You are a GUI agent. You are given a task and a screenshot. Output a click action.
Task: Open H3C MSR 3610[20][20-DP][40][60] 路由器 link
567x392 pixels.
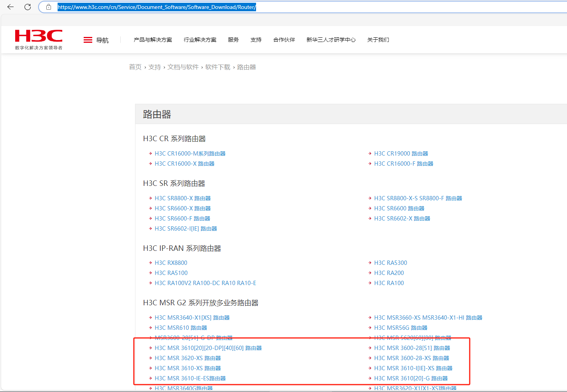(208, 348)
